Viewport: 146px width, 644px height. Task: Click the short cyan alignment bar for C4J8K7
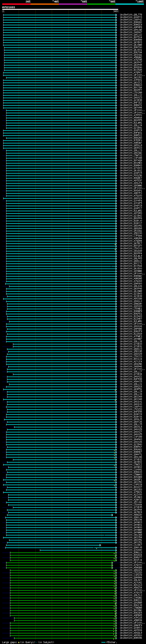pyautogui.click(x=54, y=545)
